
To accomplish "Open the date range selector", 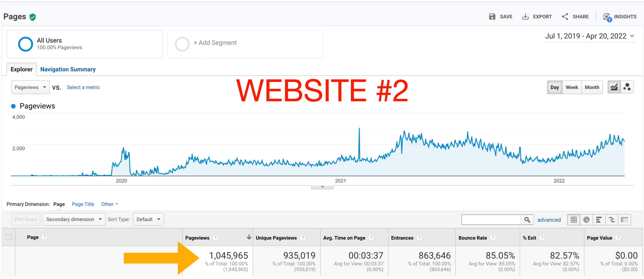I will point(589,36).
